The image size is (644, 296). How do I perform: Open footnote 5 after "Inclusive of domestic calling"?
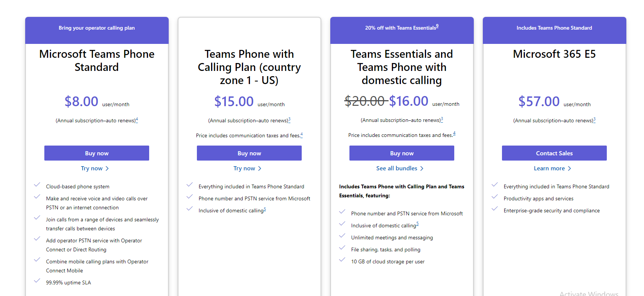pos(265,209)
